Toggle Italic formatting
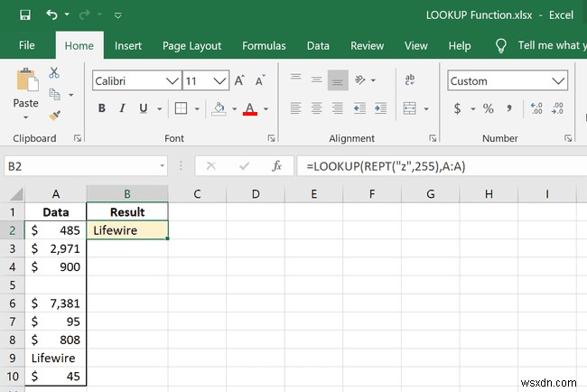The height and width of the screenshot is (392, 587). pos(122,108)
